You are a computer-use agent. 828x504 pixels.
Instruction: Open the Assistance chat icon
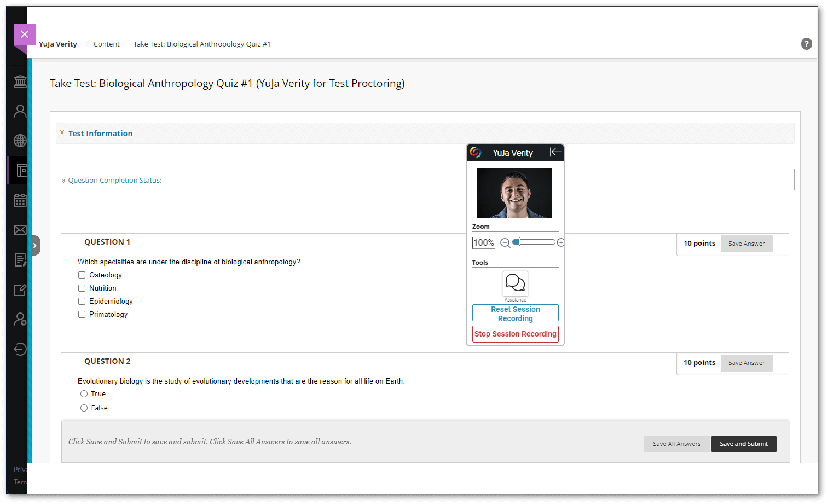[x=516, y=283]
